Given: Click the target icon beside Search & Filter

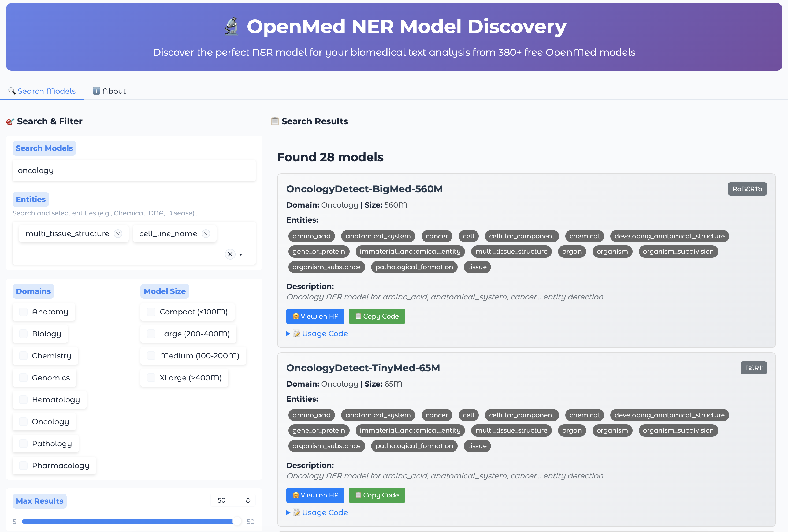Looking at the screenshot, I should point(10,121).
